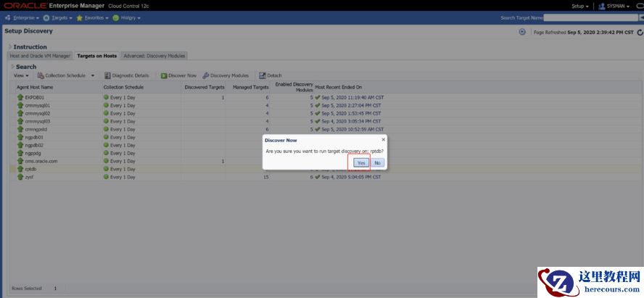
Task: Select the cmmmysql03 host row
Action: pos(326,122)
